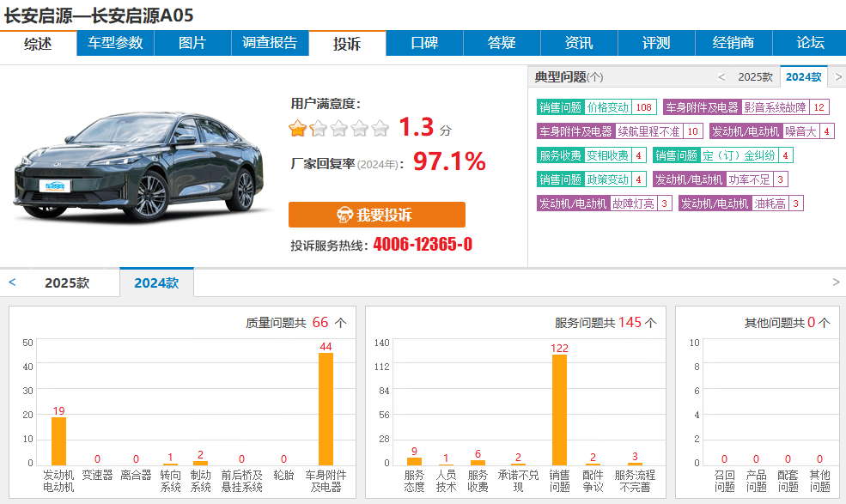Click the 长安启源—长安启源A05 page title

[x=99, y=15]
